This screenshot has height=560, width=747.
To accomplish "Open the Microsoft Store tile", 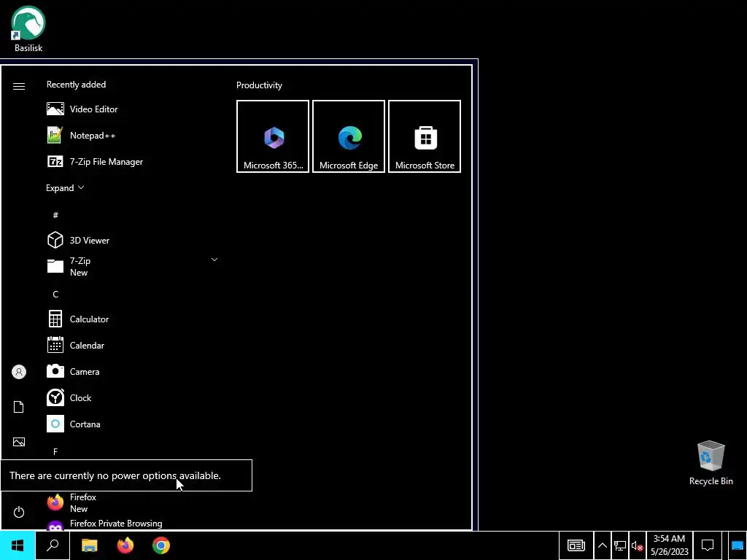I will click(x=425, y=136).
